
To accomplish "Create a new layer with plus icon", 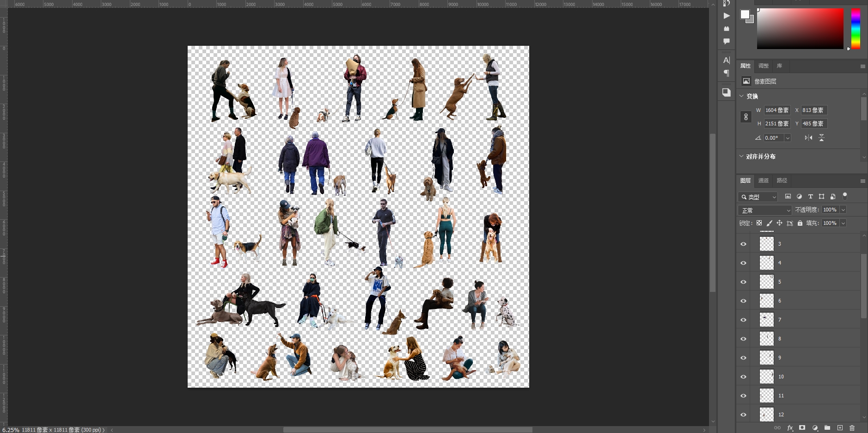I will click(840, 428).
